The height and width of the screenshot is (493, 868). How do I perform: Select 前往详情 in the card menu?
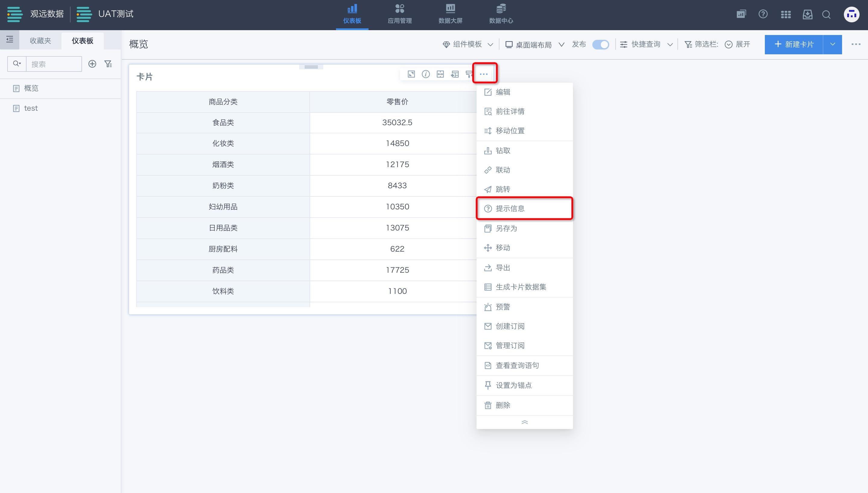point(524,111)
